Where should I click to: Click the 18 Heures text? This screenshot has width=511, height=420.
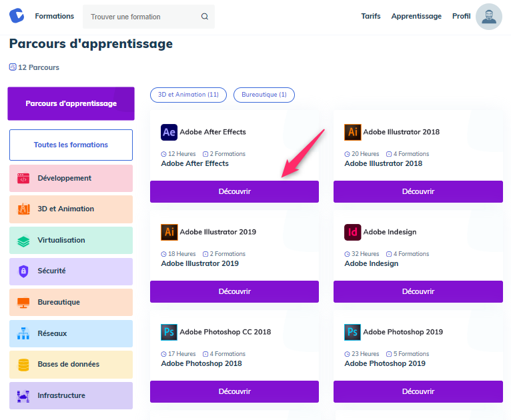click(182, 254)
